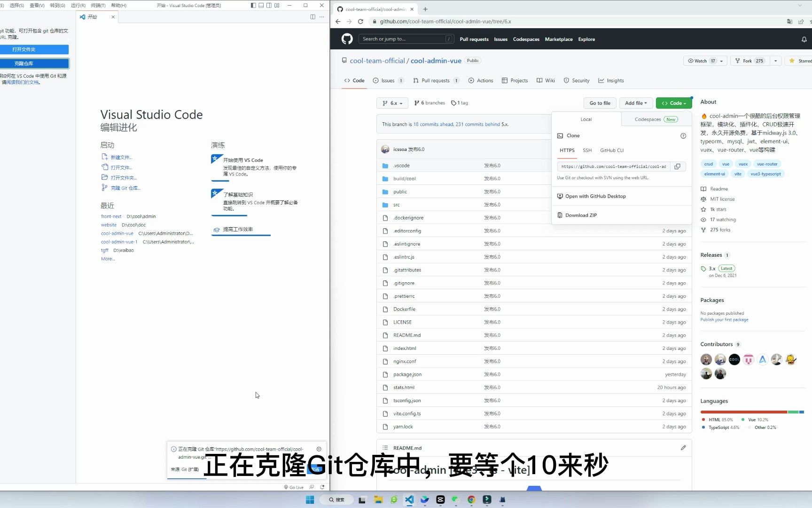This screenshot has height=508, width=812.
Task: Select the GitHub CLI clone option
Action: point(611,151)
